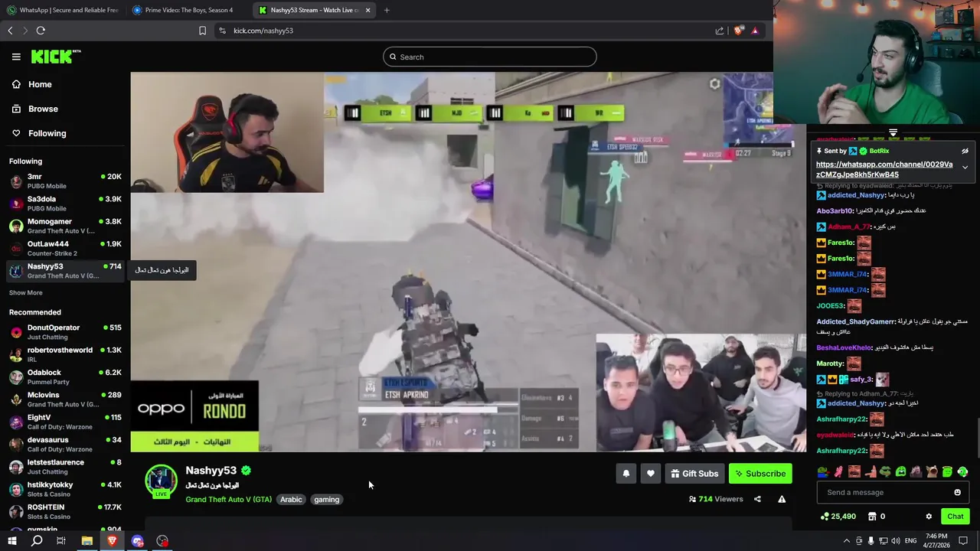Click the stream share icon near viewers

(x=757, y=499)
